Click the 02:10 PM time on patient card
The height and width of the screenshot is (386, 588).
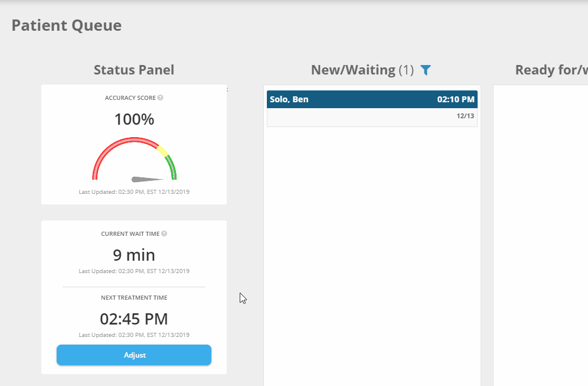455,99
